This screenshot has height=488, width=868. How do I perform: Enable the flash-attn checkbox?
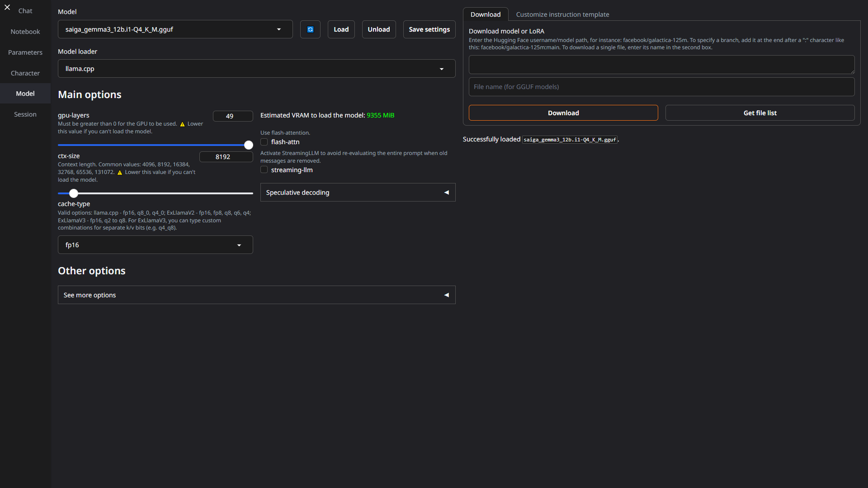pyautogui.click(x=264, y=142)
